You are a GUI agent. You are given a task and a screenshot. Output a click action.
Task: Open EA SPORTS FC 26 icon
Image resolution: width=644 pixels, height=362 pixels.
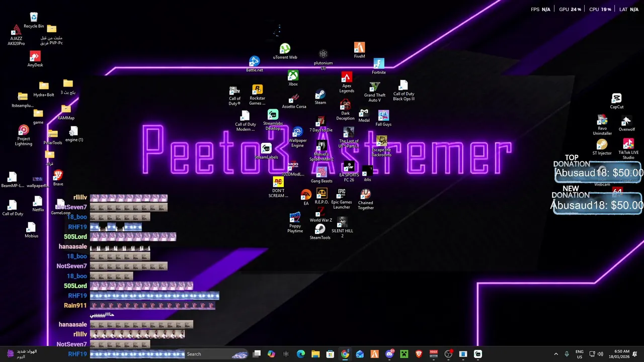pyautogui.click(x=349, y=172)
